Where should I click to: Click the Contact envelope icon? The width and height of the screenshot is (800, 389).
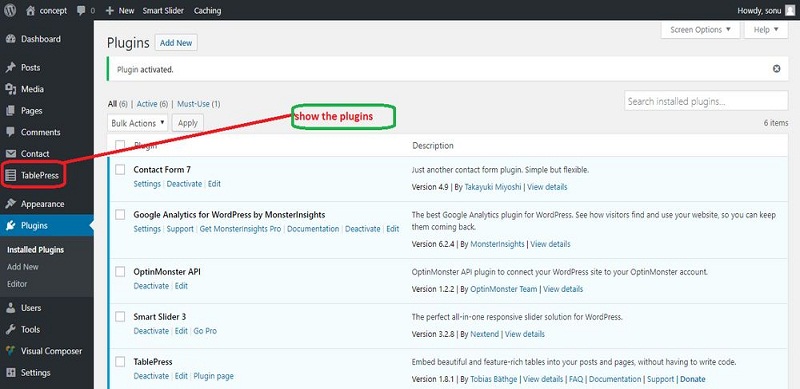11,154
